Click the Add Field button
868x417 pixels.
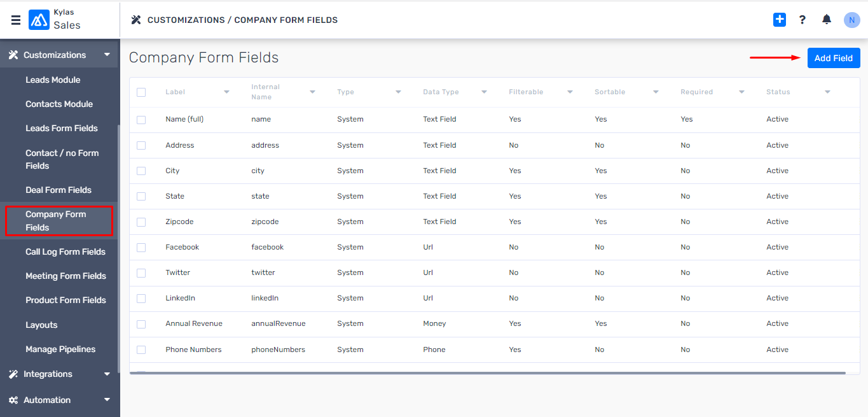point(834,58)
